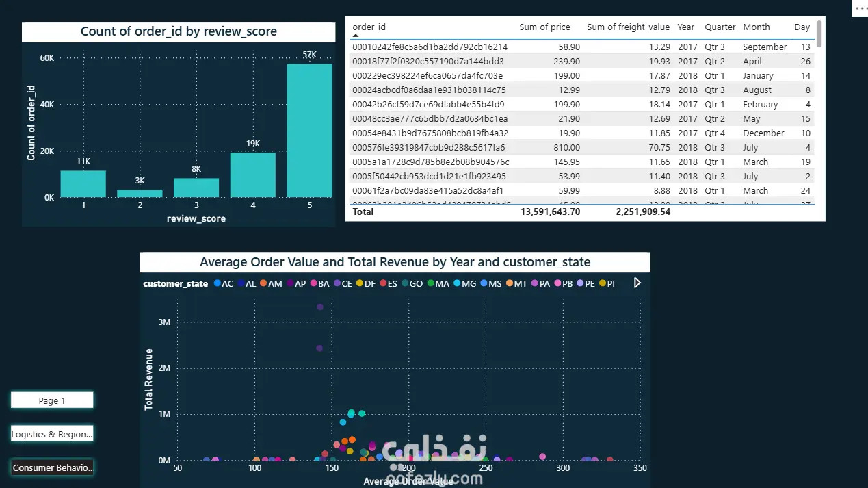The width and height of the screenshot is (868, 488).
Task: Click order row 0005f50442cb953dcd1d21e1fb923495
Action: tap(581, 177)
